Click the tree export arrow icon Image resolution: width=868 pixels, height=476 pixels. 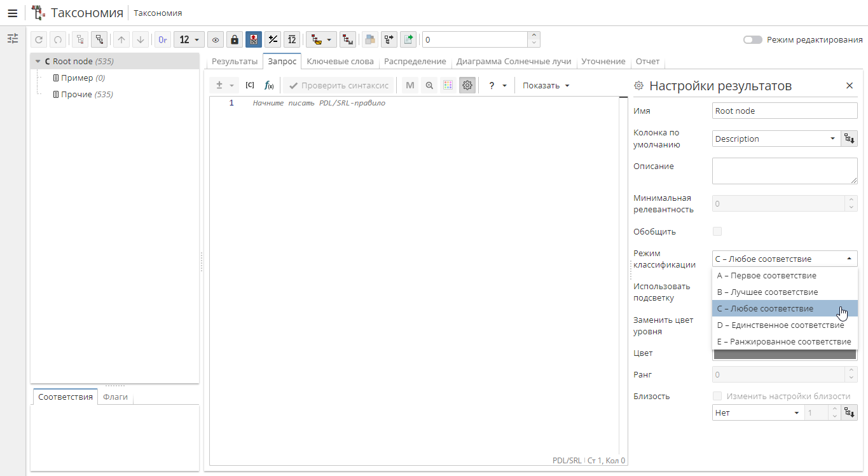(389, 39)
